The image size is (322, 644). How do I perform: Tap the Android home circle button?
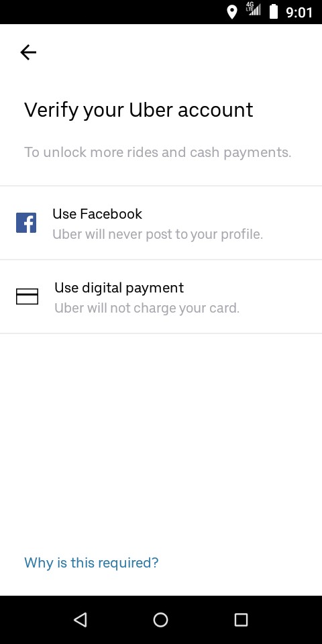(160, 620)
